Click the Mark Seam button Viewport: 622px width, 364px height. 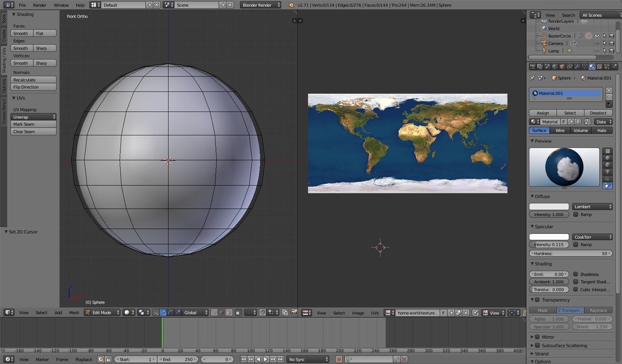[x=24, y=124]
